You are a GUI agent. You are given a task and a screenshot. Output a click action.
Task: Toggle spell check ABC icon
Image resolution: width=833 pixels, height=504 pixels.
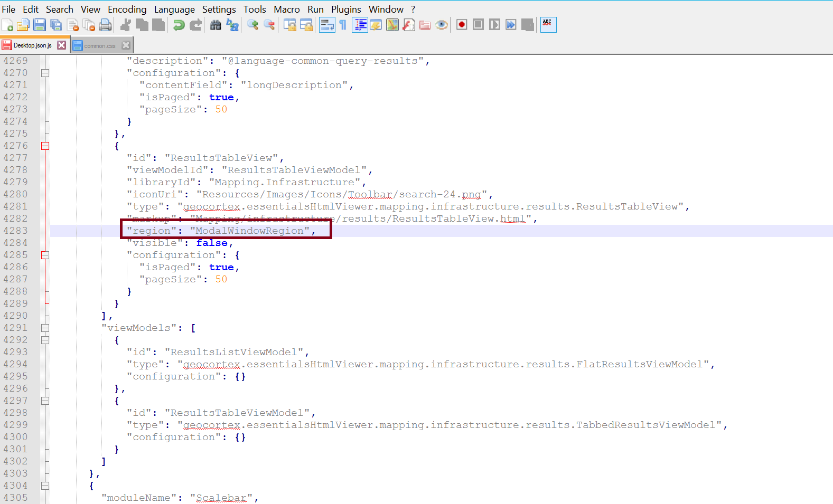[548, 25]
